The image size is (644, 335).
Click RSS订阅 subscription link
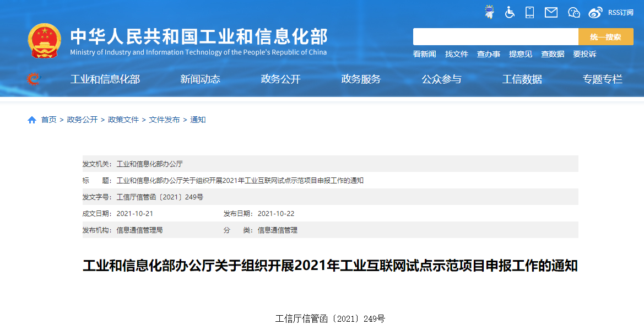click(x=620, y=13)
